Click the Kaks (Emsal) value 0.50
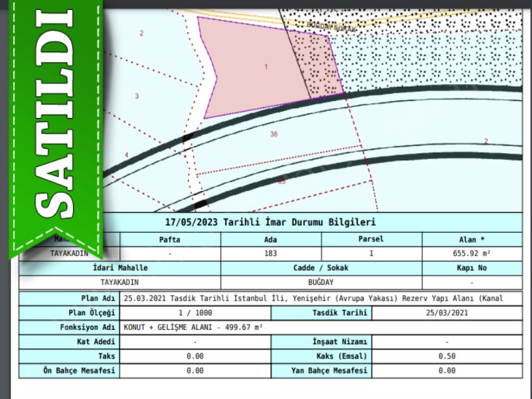The height and width of the screenshot is (399, 532). pos(446,357)
